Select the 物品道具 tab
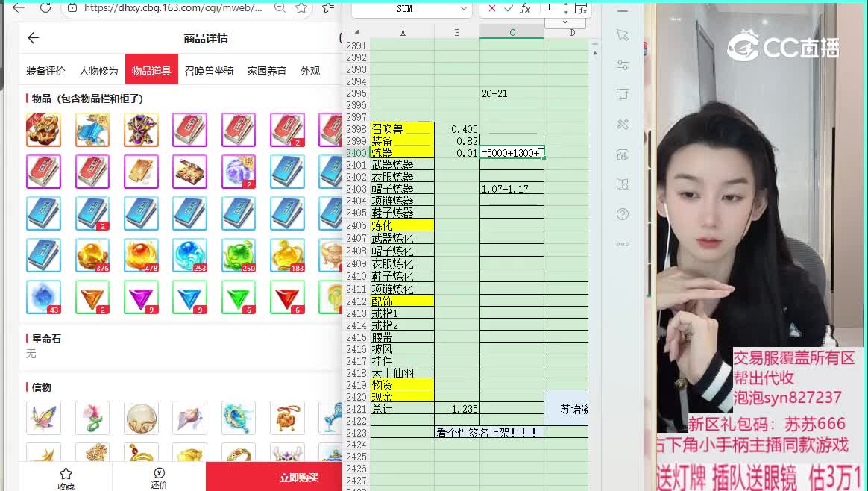The width and height of the screenshot is (868, 491). pos(151,69)
